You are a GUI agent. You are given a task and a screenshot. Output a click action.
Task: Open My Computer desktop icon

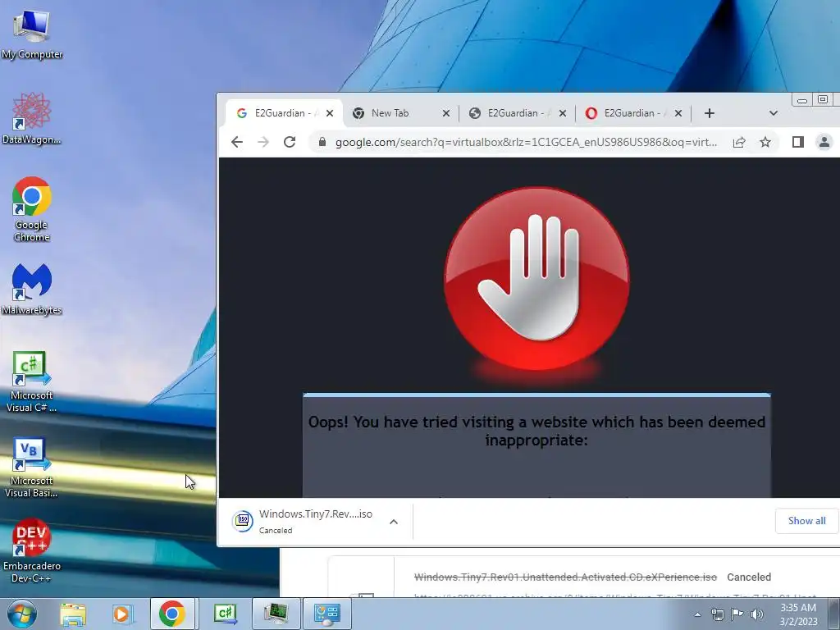point(32,34)
